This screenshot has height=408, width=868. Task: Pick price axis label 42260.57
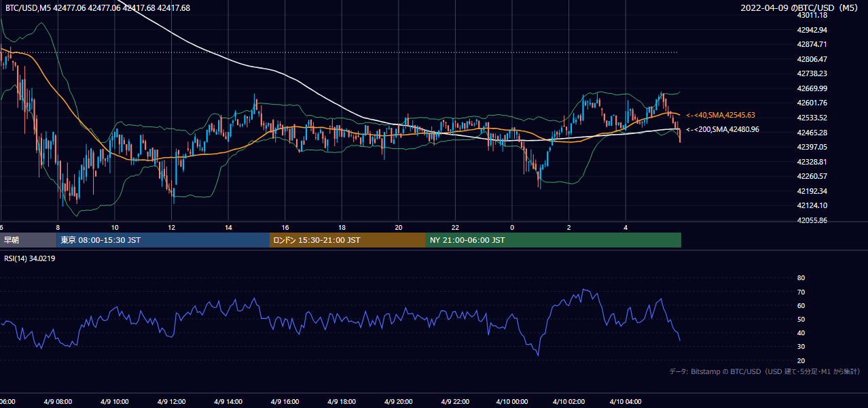click(812, 176)
